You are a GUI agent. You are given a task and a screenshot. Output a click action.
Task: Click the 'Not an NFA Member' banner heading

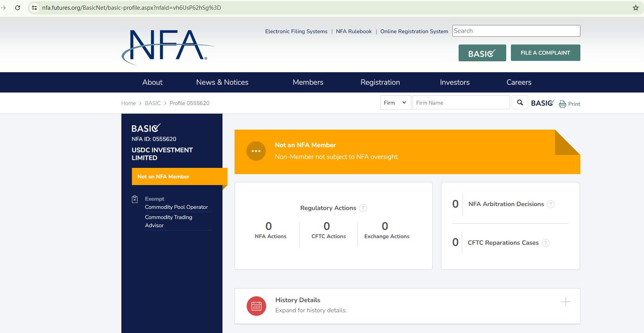(305, 145)
